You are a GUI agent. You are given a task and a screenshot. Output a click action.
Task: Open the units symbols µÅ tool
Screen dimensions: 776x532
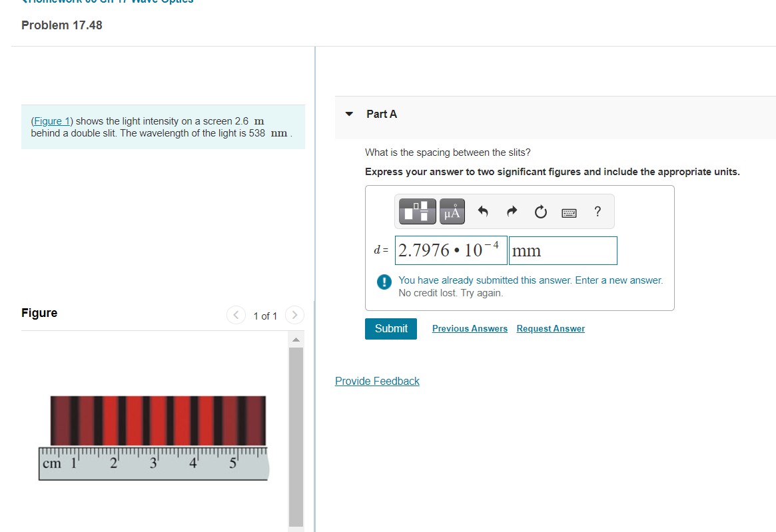pos(452,212)
